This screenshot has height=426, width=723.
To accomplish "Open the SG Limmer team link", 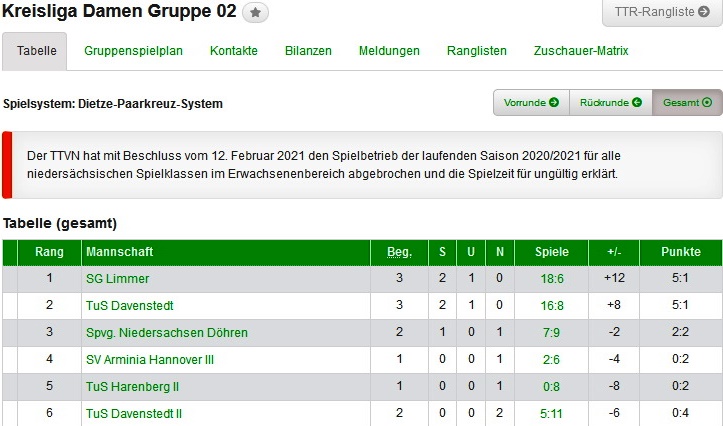I will [117, 279].
